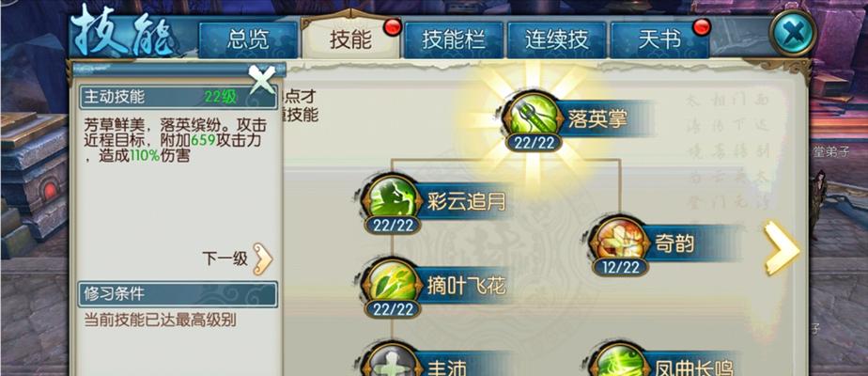The image size is (868, 376).
Task: Open the 连续技 tab
Action: 556,39
